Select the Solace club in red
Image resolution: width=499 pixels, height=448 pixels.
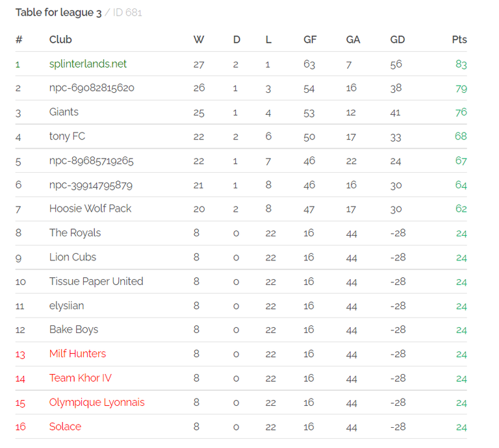coord(65,427)
